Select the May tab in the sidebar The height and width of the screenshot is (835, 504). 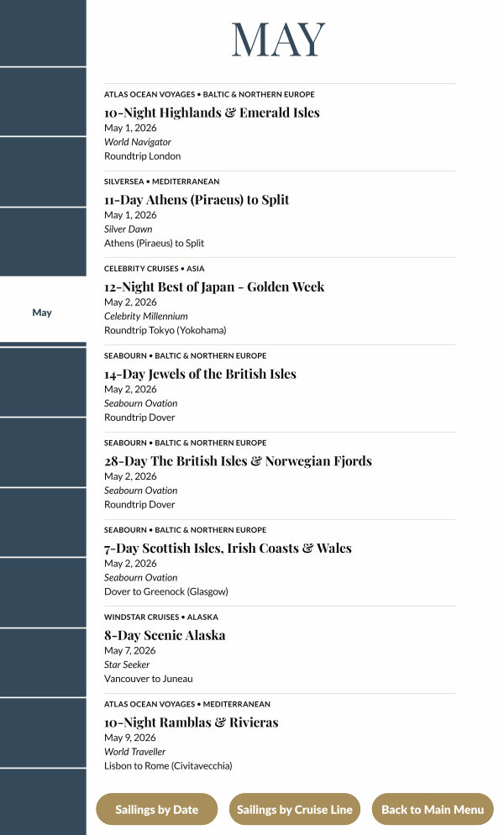click(42, 312)
